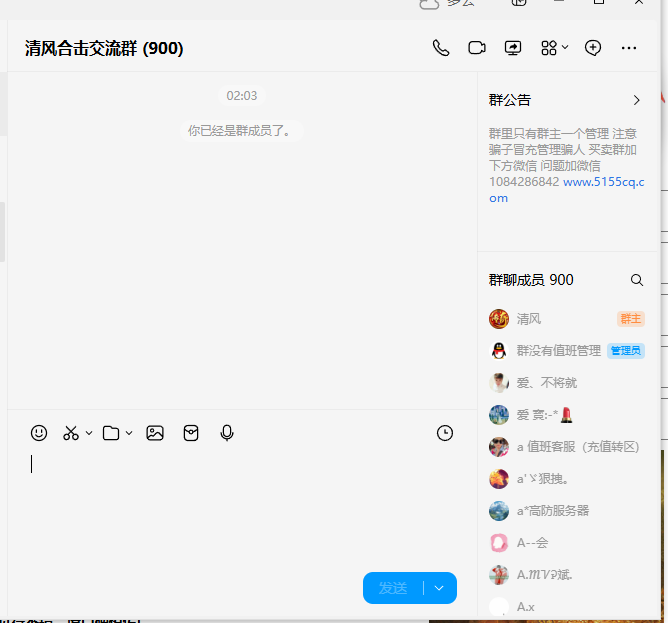Focus the message input field
Viewport: 668px width, 623px height.
[242, 507]
